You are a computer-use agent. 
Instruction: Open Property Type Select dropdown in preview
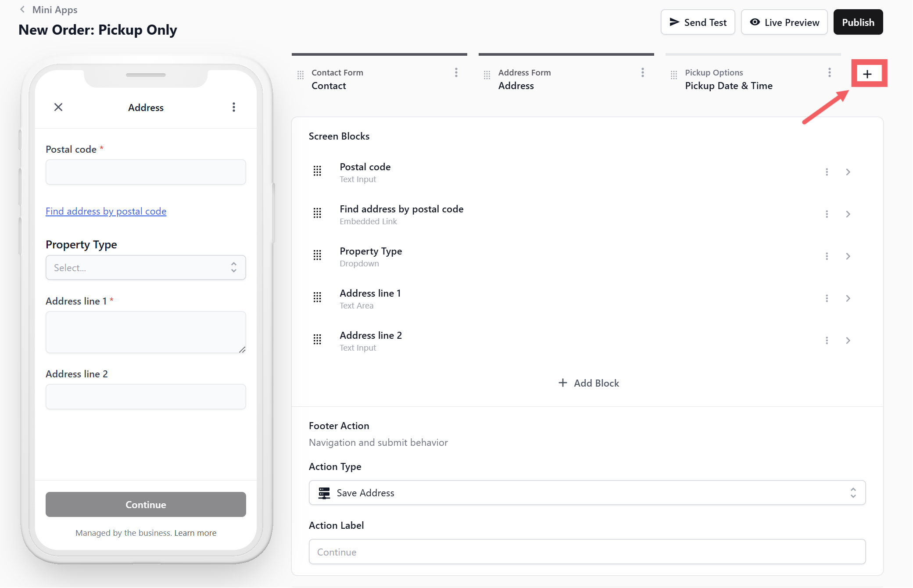coord(146,268)
